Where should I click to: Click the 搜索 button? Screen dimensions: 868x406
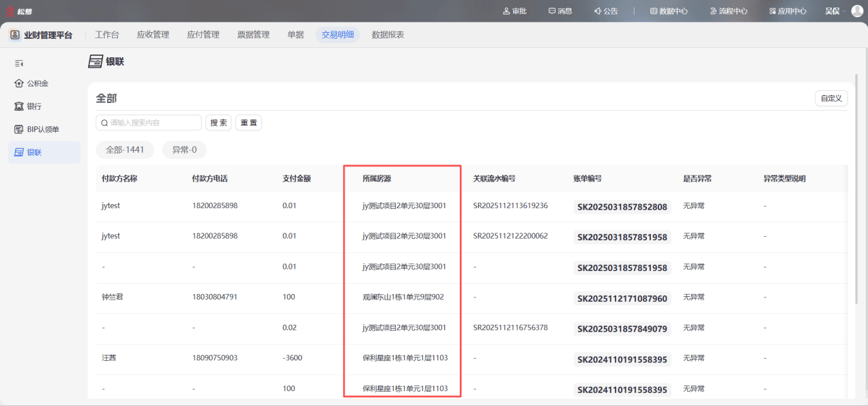coord(218,123)
